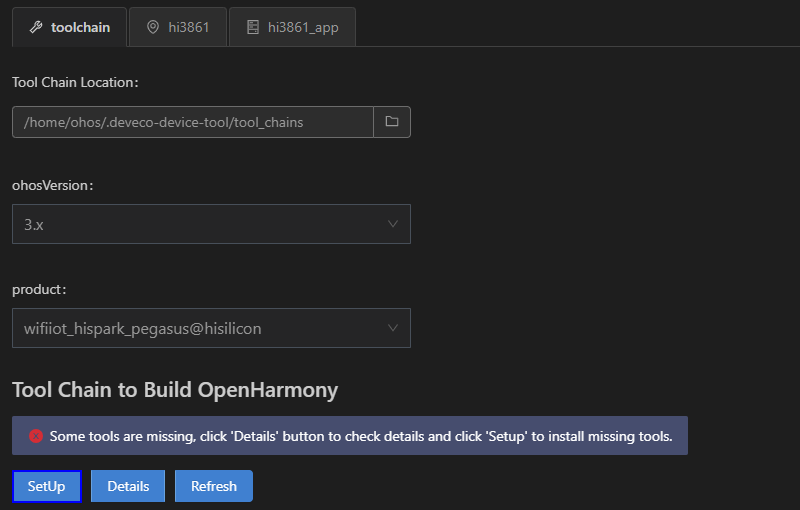Open the hi3861_app tab label
800x510 pixels.
point(303,28)
